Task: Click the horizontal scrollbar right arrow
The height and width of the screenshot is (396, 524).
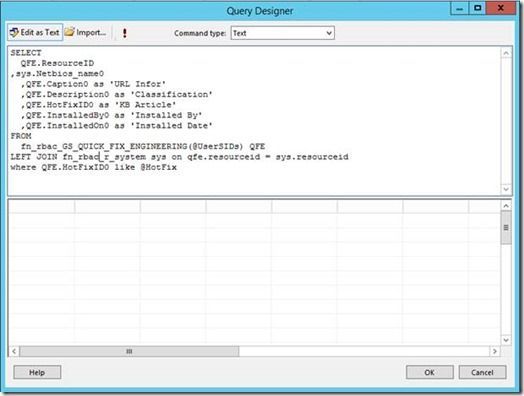Action: (495, 351)
